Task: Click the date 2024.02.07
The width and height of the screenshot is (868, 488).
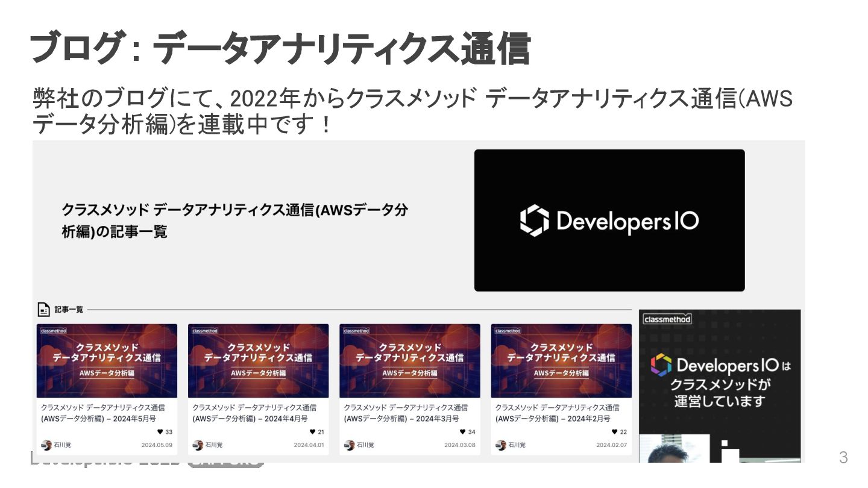Action: click(612, 445)
